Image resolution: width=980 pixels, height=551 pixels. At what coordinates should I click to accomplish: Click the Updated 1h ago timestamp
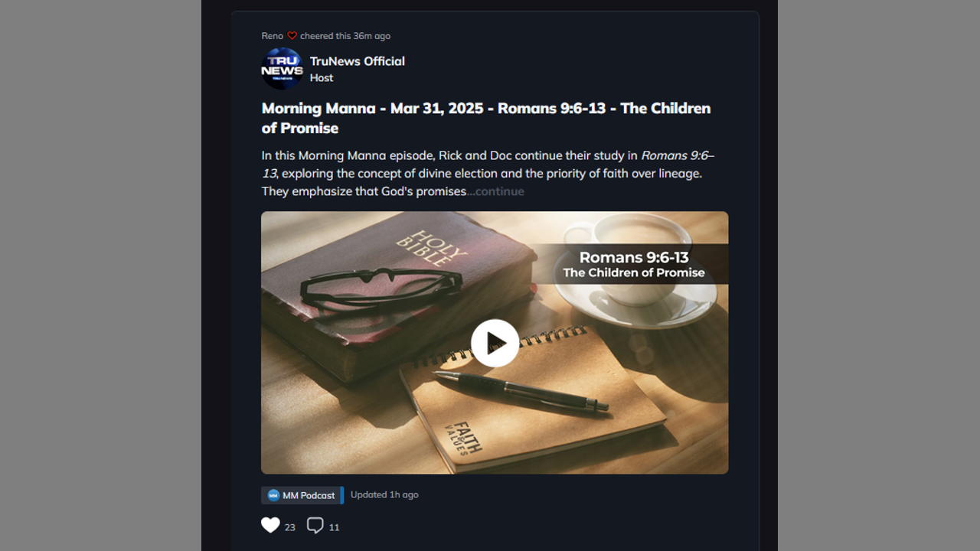384,494
